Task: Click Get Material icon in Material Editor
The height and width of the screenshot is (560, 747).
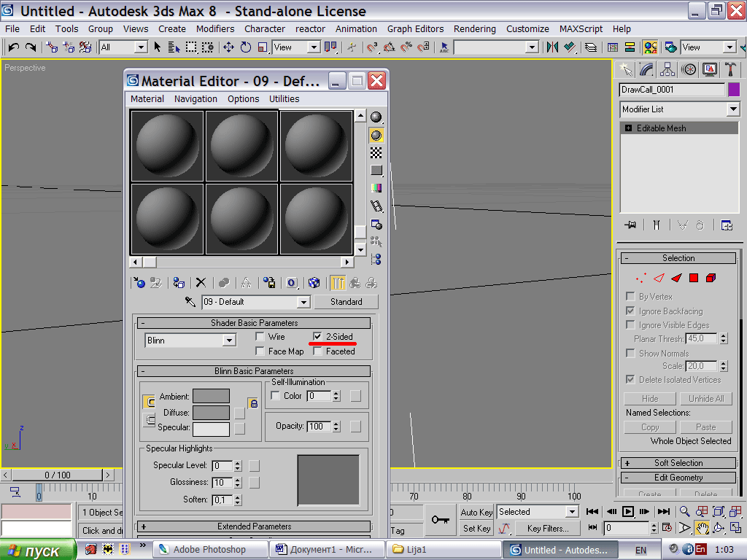Action: 139,283
